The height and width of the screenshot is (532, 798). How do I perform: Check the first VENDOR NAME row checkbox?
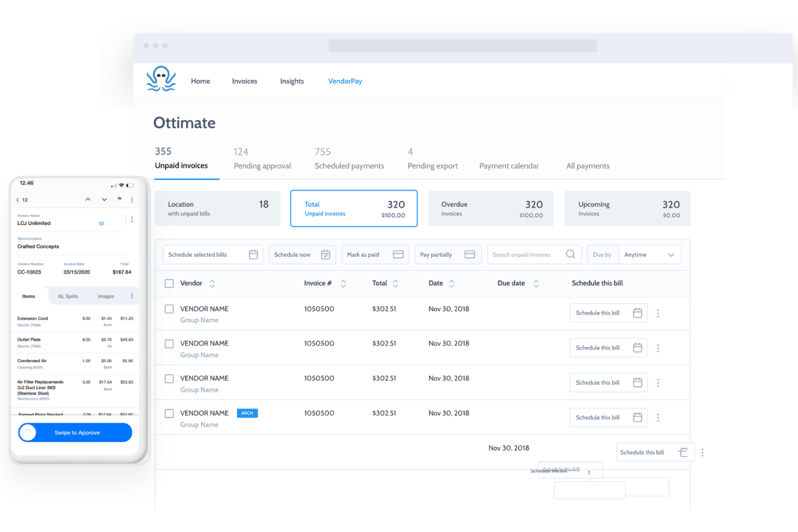click(x=169, y=309)
